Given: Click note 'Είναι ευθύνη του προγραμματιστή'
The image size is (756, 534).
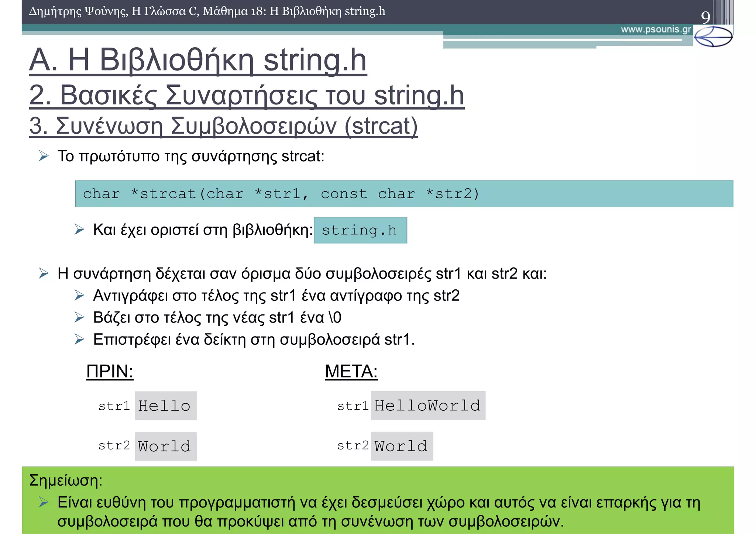Looking at the screenshot, I should (x=379, y=512).
